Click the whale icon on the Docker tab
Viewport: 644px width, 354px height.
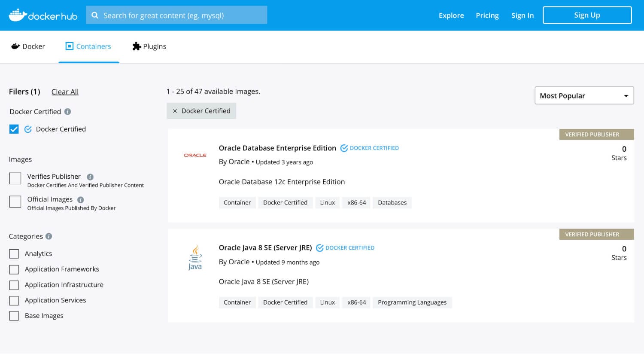click(15, 46)
